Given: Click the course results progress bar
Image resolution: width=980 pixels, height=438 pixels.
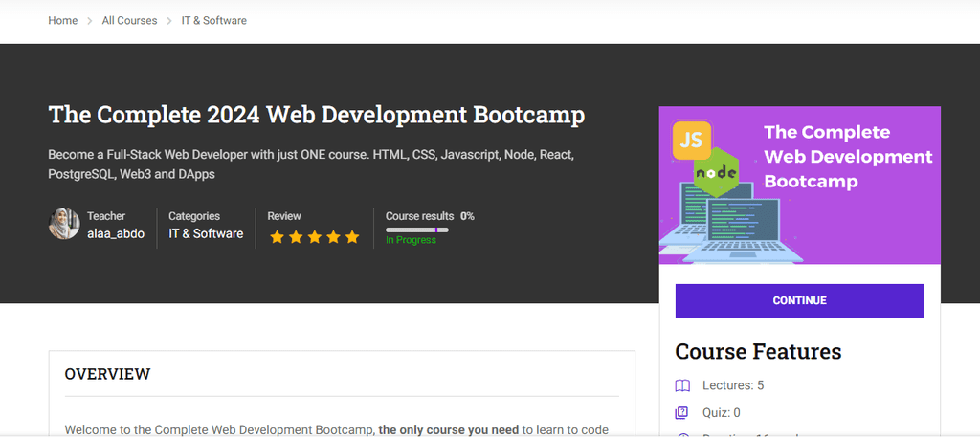Looking at the screenshot, I should pyautogui.click(x=417, y=230).
